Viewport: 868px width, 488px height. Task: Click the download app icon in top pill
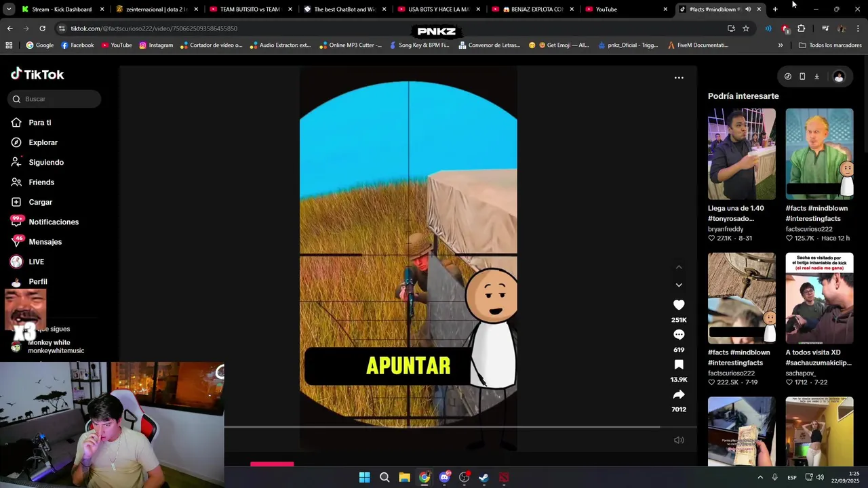coord(816,77)
